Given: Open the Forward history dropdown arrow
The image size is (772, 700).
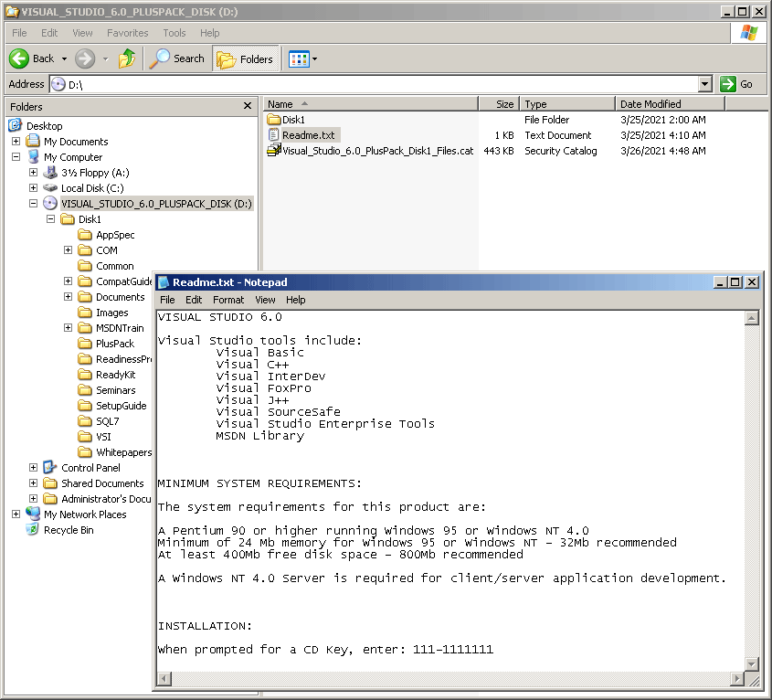Looking at the screenshot, I should (105, 59).
